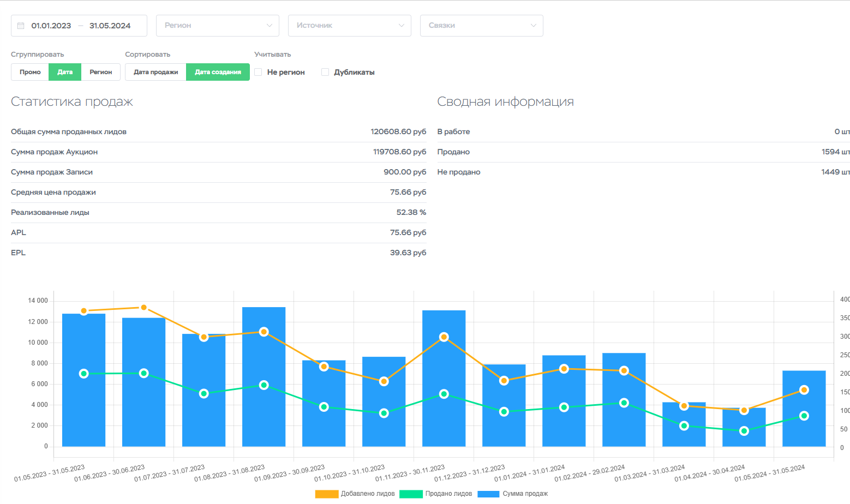The height and width of the screenshot is (504, 850).
Task: Select the 01.05.2024 - 31.05.2024 sales bar
Action: (804, 409)
